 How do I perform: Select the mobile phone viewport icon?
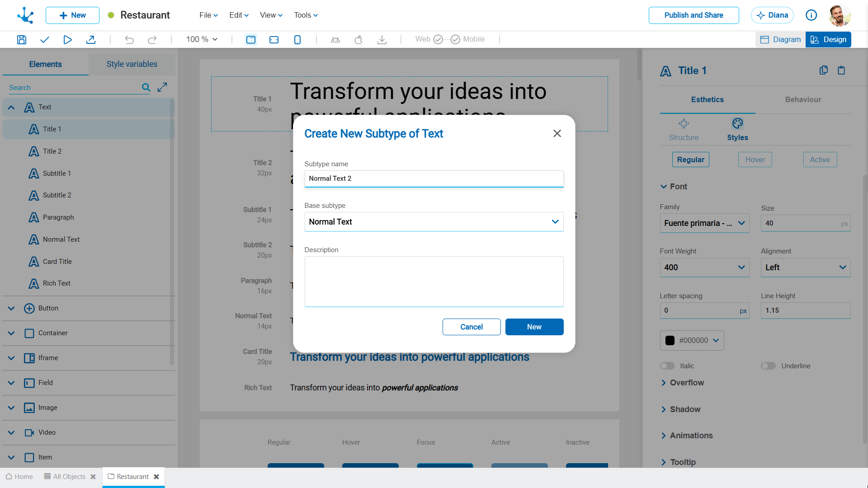[x=297, y=40]
